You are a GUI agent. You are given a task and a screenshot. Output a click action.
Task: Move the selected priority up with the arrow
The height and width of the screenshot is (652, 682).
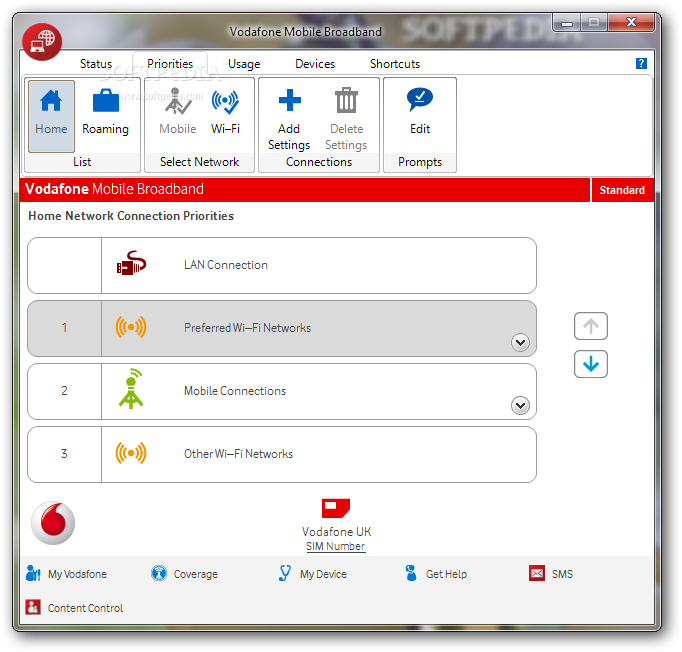[x=590, y=326]
